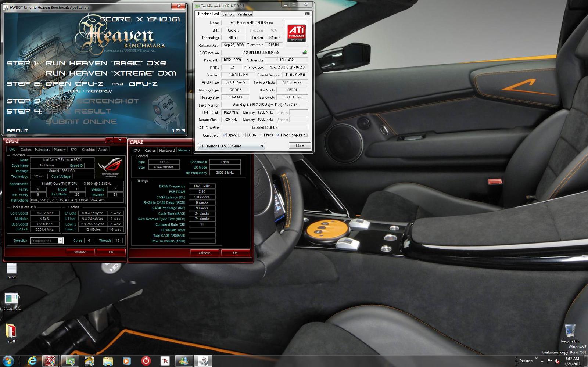Open the SPD tab in CPU-Z
Viewport: 588px width, 367px height.
point(74,150)
